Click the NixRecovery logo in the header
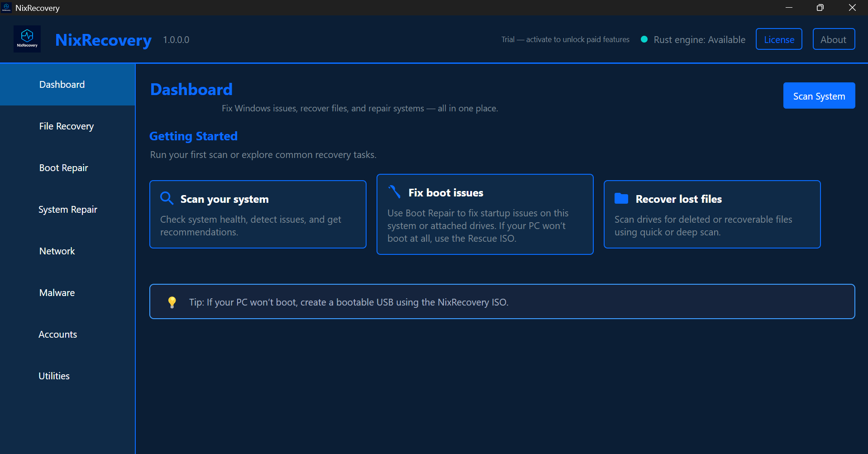The image size is (868, 454). 27,39
